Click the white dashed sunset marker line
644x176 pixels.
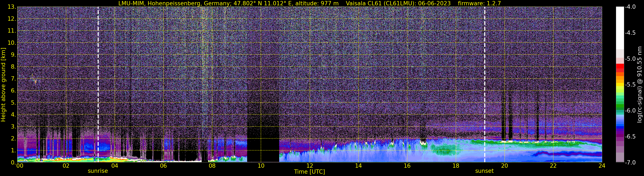click(484, 85)
